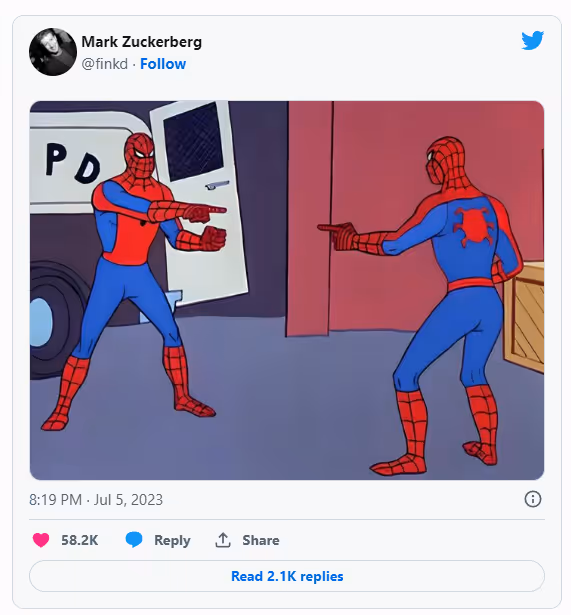
Task: Open the tweet info circle icon
Action: pyautogui.click(x=533, y=499)
